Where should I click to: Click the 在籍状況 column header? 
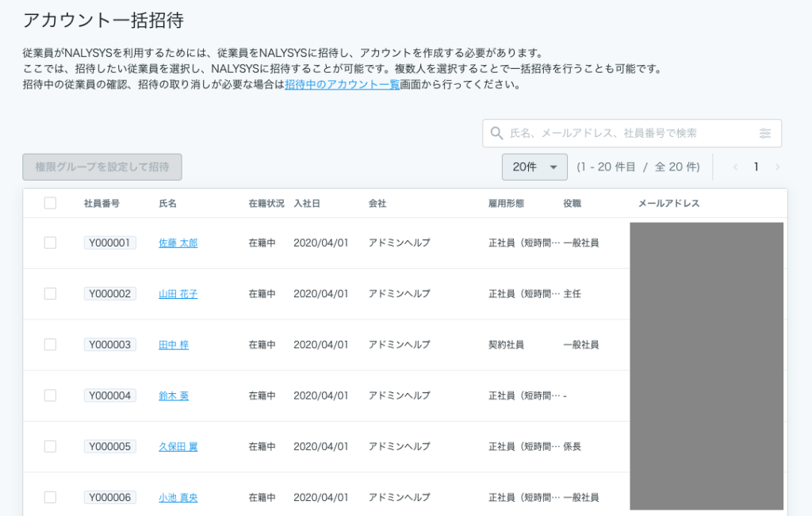click(266, 204)
